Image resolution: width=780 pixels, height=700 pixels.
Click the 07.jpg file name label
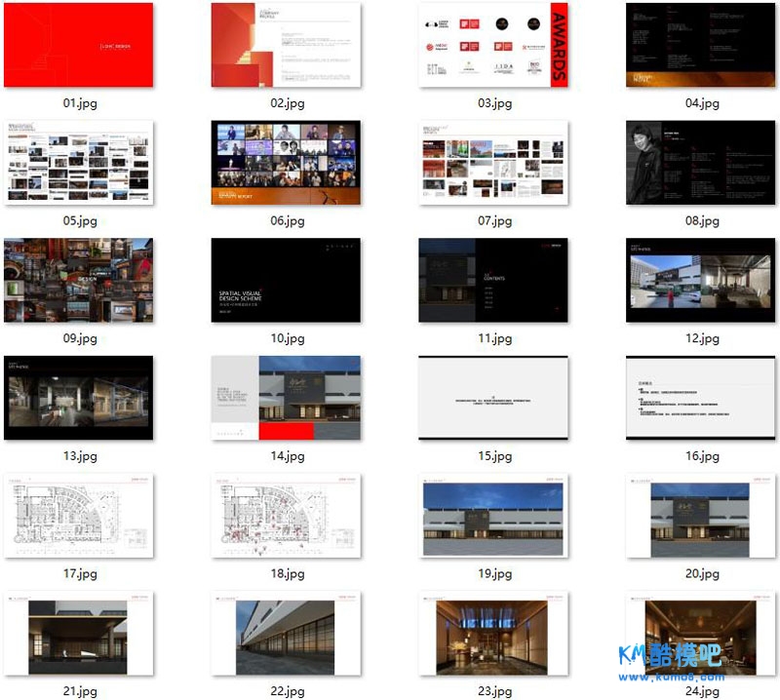pos(494,221)
